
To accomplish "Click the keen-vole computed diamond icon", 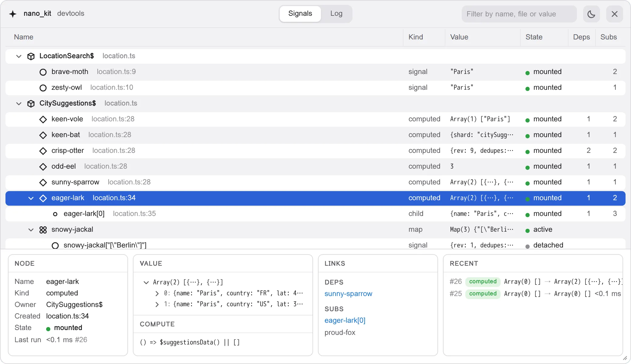I will pos(43,119).
